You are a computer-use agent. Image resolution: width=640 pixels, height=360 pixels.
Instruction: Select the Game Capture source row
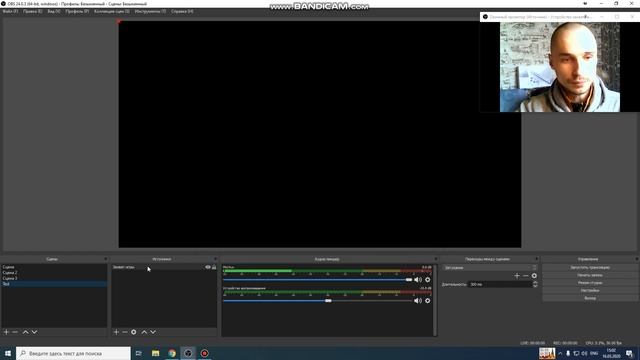pyautogui.click(x=164, y=267)
